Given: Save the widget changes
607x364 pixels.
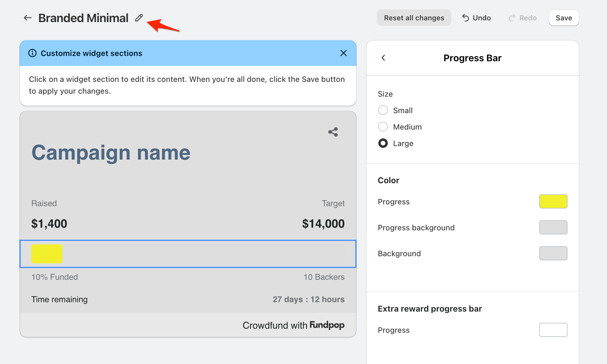Looking at the screenshot, I should click(x=564, y=18).
